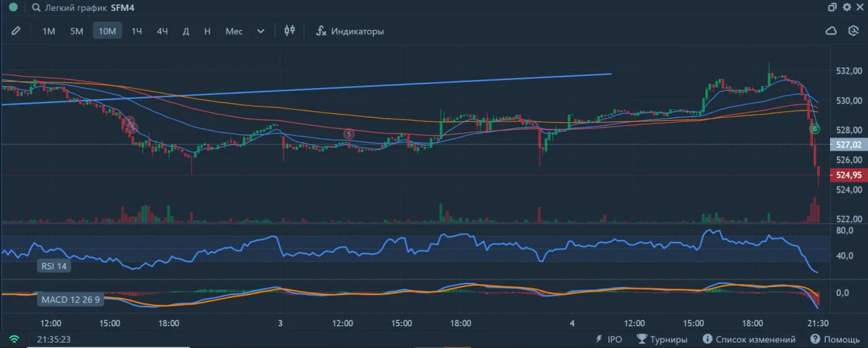
Task: Switch to 4Ч timeframe
Action: click(162, 31)
